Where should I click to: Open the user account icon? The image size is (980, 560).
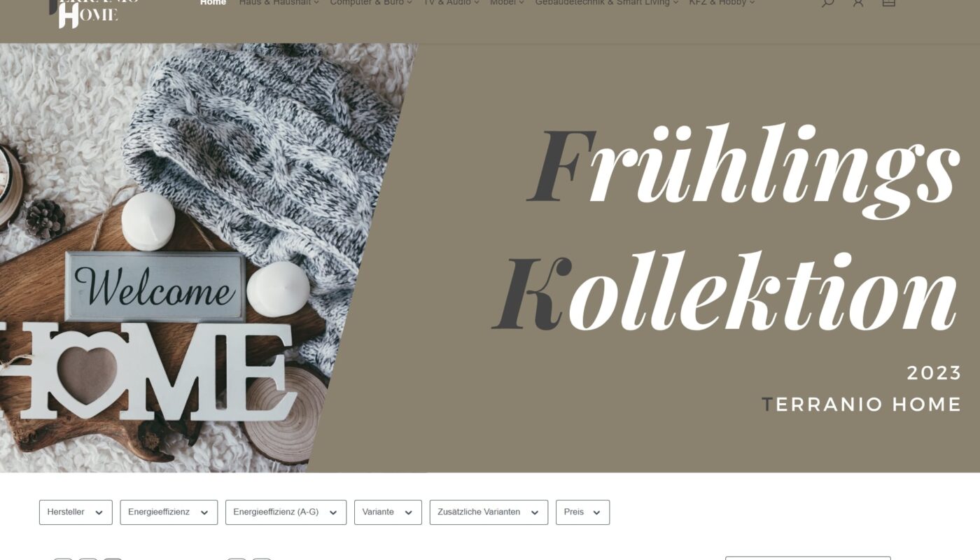(x=858, y=2)
